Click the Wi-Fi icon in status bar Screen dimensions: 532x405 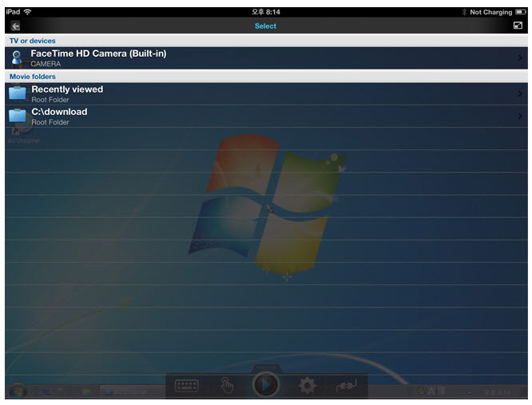point(27,12)
